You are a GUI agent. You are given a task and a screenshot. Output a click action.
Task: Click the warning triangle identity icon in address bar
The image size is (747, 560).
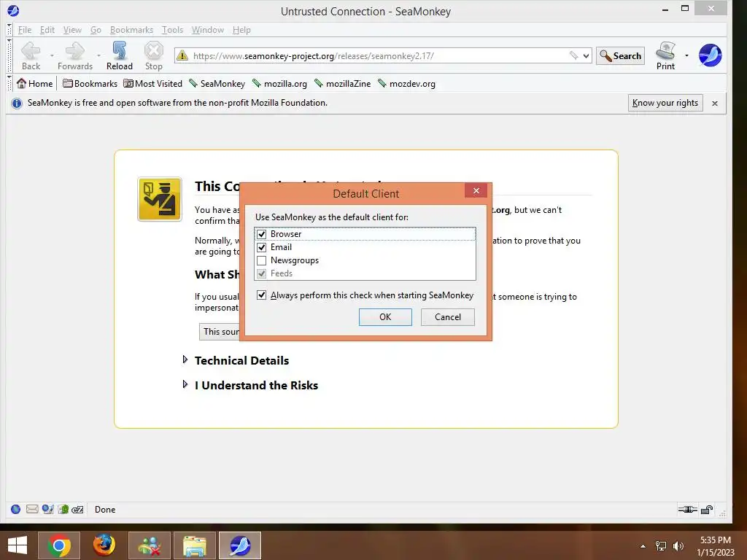182,55
